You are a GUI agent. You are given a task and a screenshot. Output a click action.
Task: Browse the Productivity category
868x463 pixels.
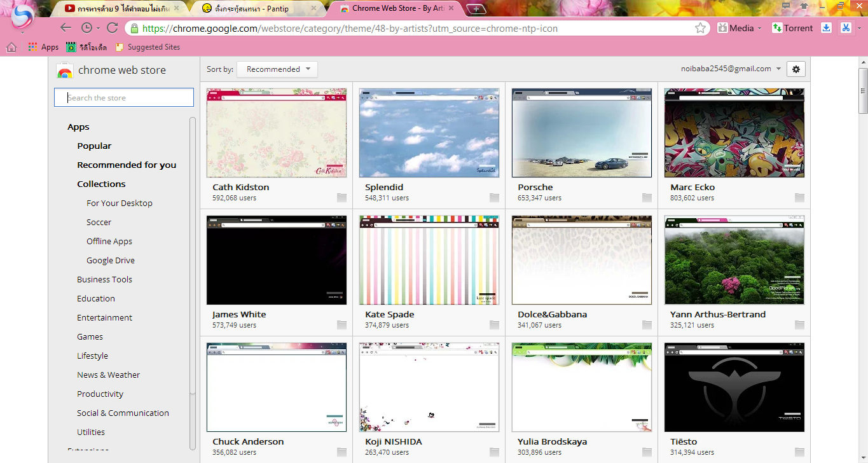pyautogui.click(x=100, y=394)
